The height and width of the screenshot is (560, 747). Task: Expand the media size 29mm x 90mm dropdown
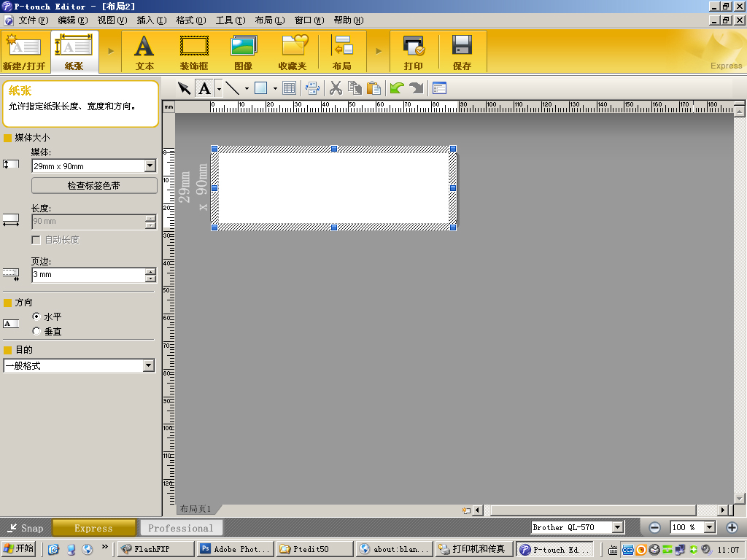click(150, 166)
